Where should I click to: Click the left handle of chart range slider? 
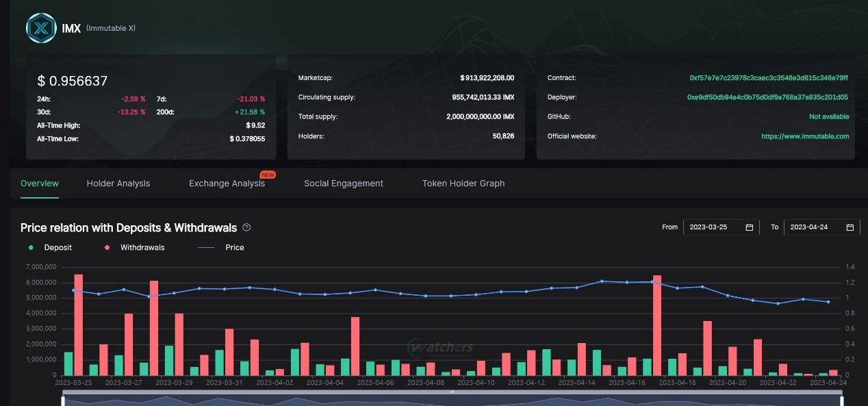(x=64, y=400)
